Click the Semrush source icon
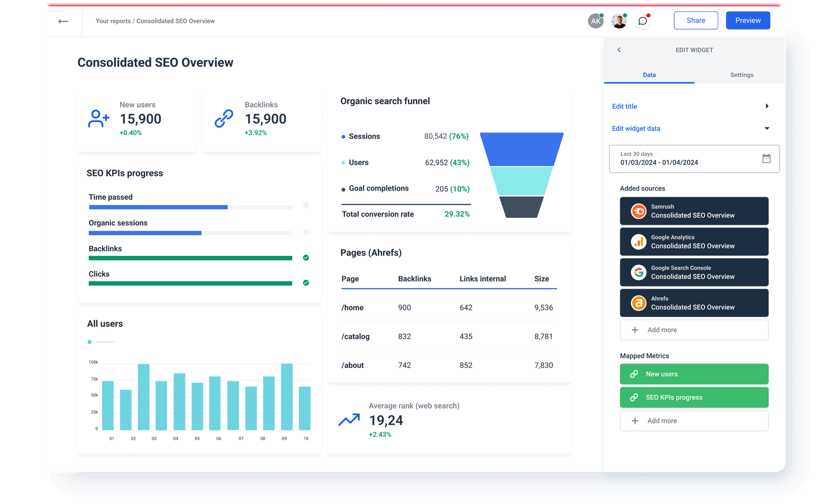Screen dimensions: 829x504 [638, 211]
